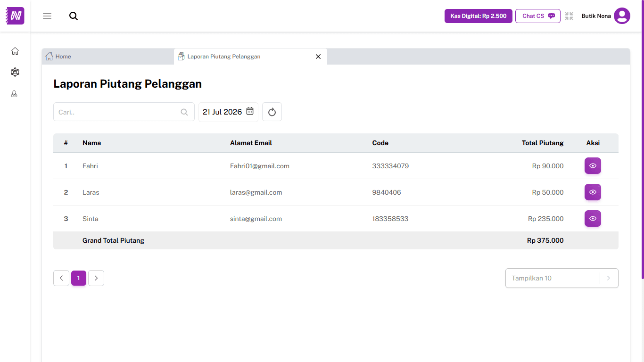644x362 pixels.
Task: Select page 1 in pagination
Action: point(79,278)
